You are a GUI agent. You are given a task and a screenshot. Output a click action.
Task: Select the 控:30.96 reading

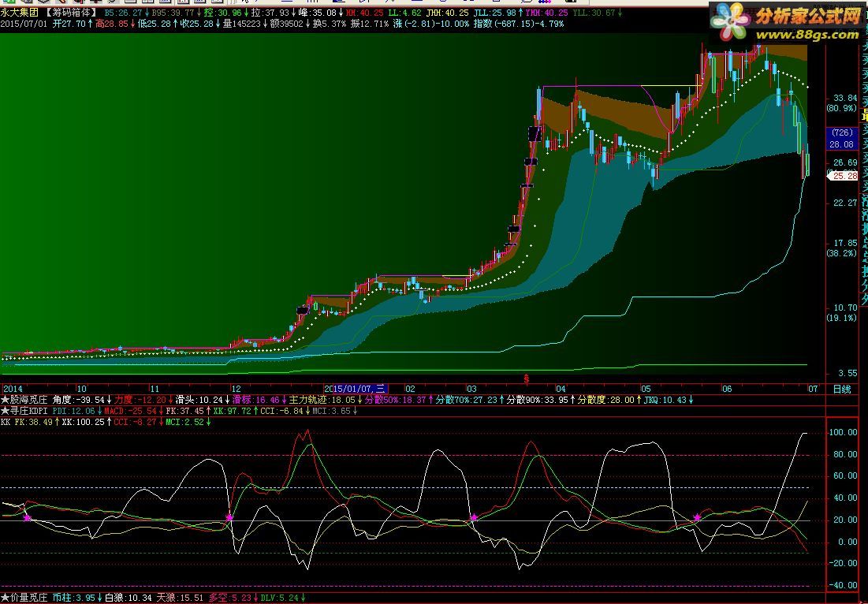[x=222, y=12]
